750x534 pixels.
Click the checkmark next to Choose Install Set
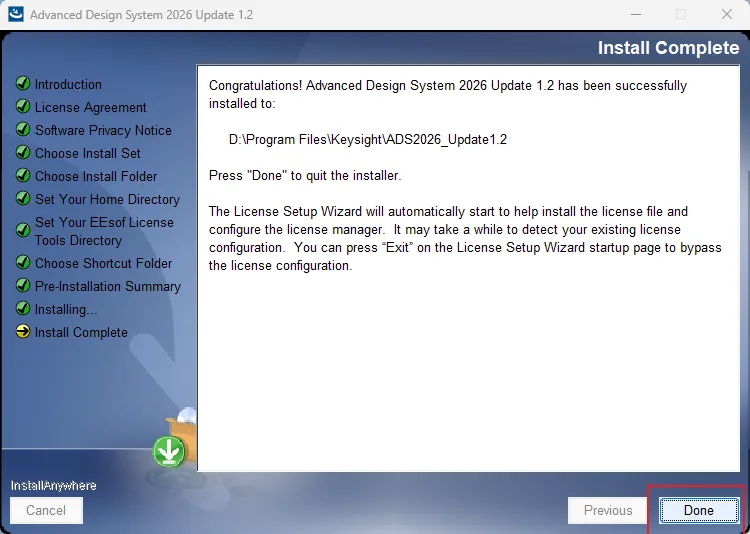pyautogui.click(x=22, y=152)
